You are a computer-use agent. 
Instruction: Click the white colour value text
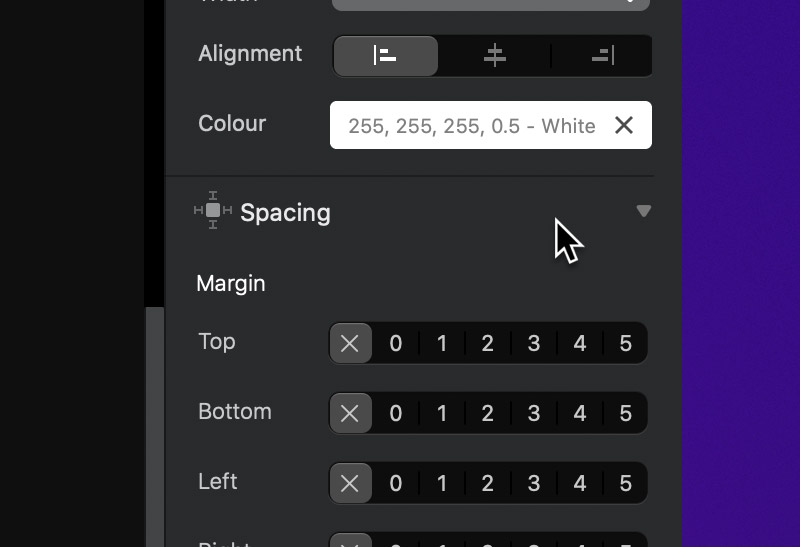[x=471, y=126]
